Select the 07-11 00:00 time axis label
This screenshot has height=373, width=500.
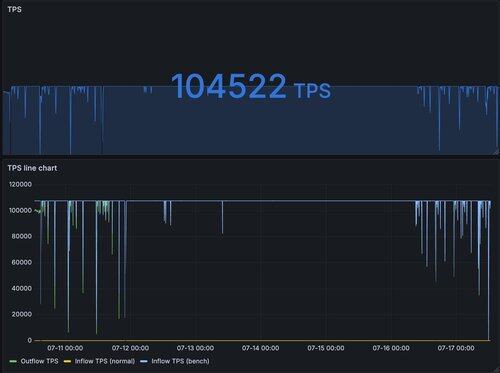tap(65, 348)
